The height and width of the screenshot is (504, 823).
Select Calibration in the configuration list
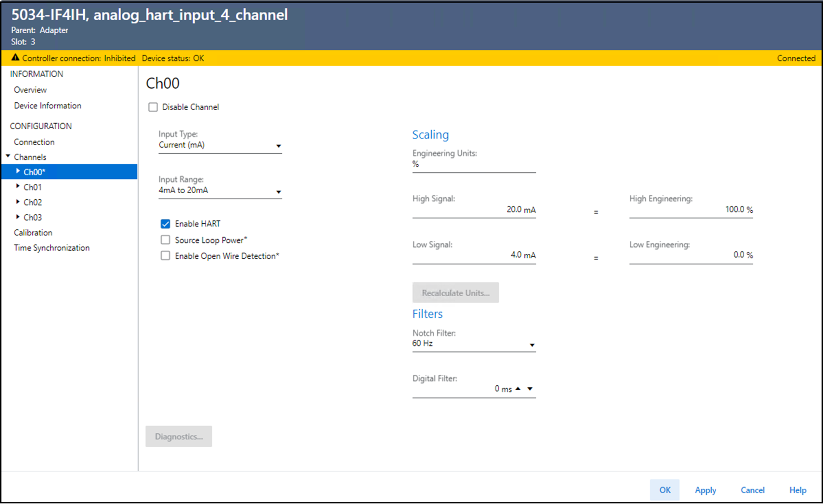[x=33, y=232]
